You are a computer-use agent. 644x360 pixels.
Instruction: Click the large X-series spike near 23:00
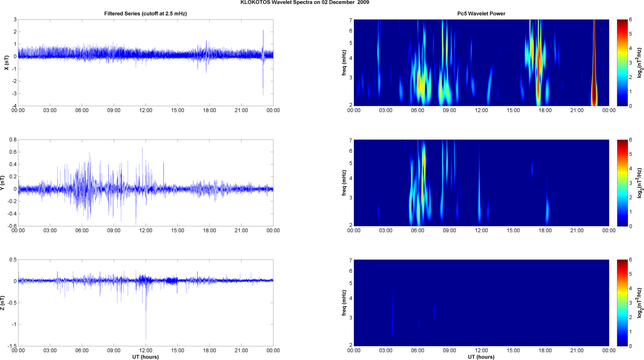point(263,62)
